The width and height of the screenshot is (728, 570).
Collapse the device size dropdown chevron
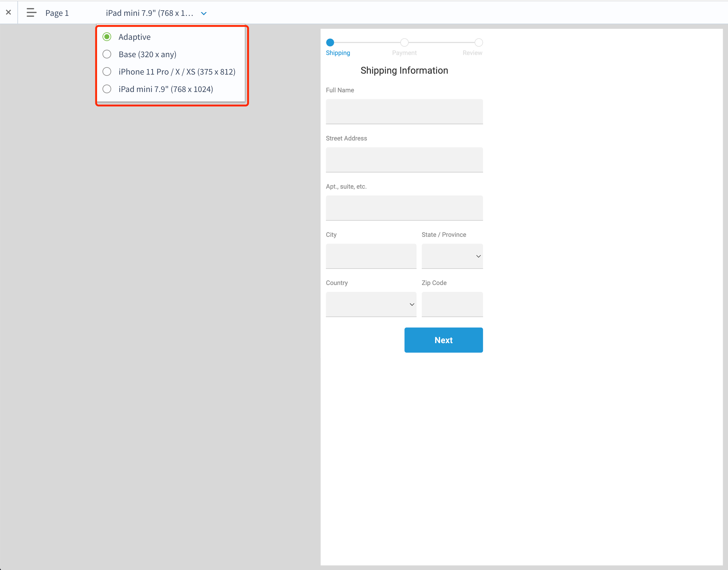pos(204,13)
